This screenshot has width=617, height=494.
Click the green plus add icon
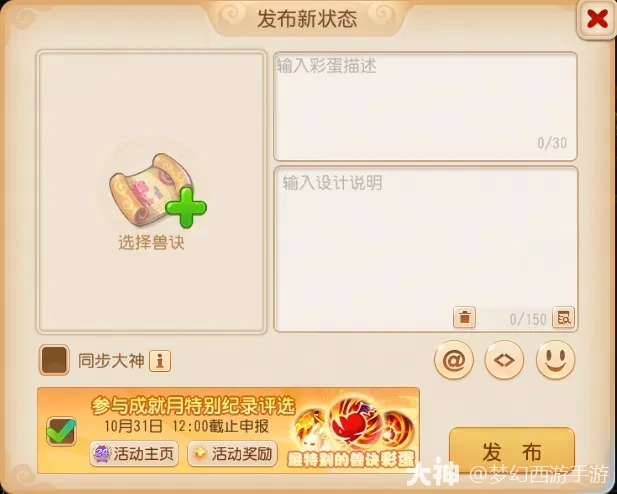point(186,207)
